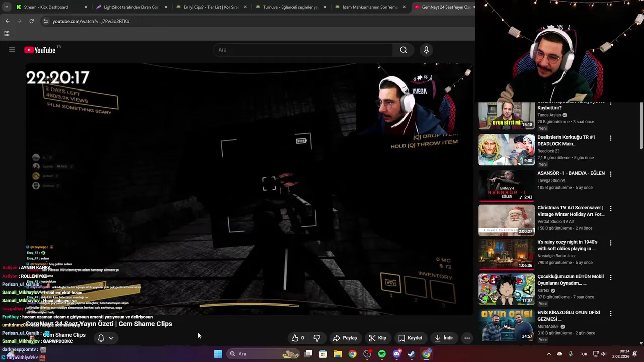Create a clip with the Klip button

pos(377,338)
